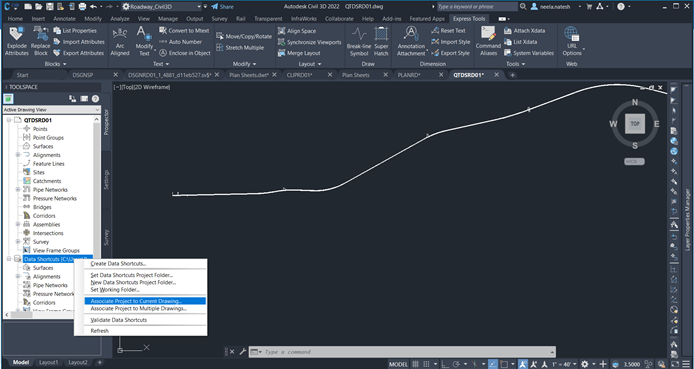Switch to the Plan Sheets drawing tab
Screen dimensions: 694x369
tap(355, 75)
